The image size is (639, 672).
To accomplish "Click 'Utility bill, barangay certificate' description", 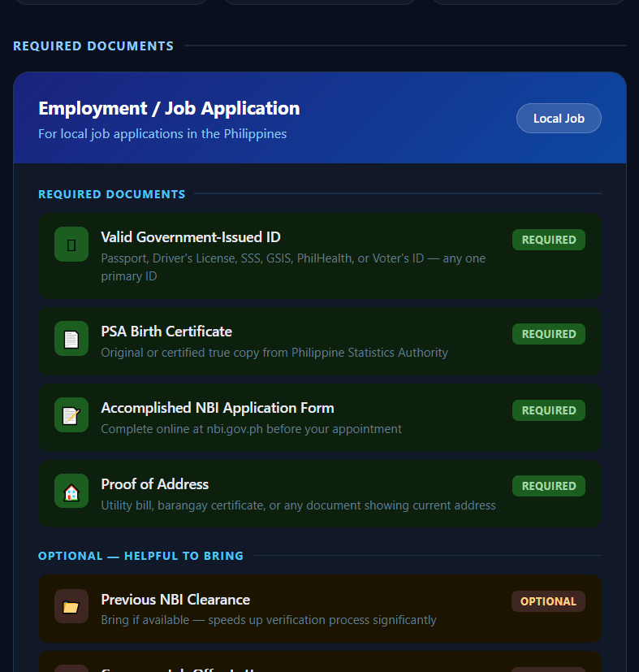I will click(x=298, y=505).
